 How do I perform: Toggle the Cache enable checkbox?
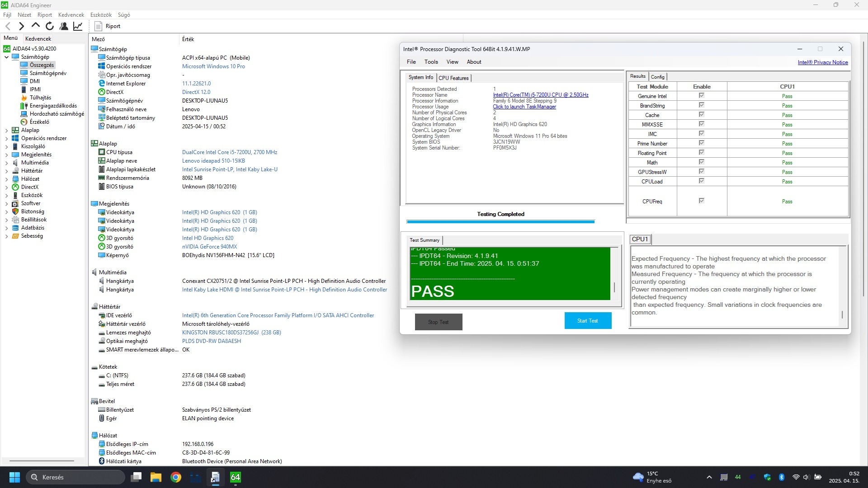click(x=702, y=114)
